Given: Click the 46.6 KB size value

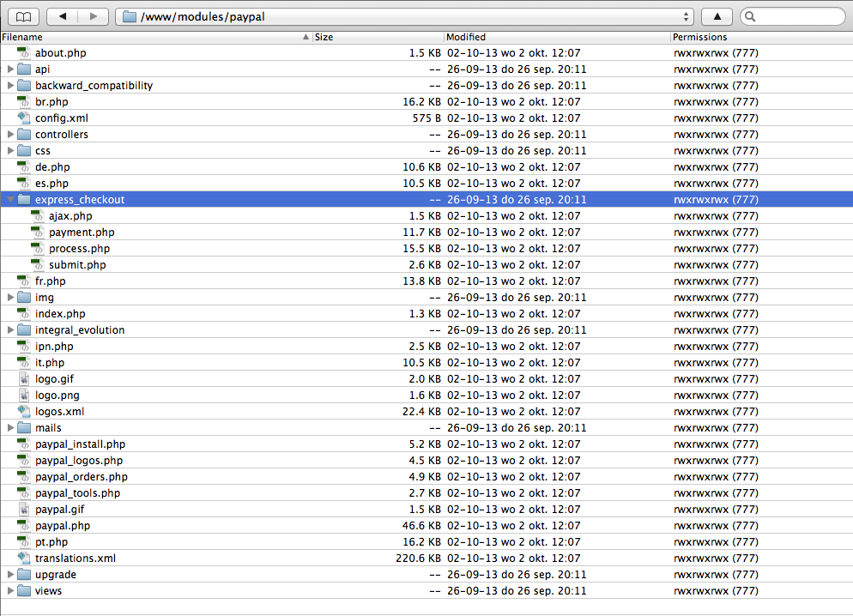Looking at the screenshot, I should click(x=421, y=526).
